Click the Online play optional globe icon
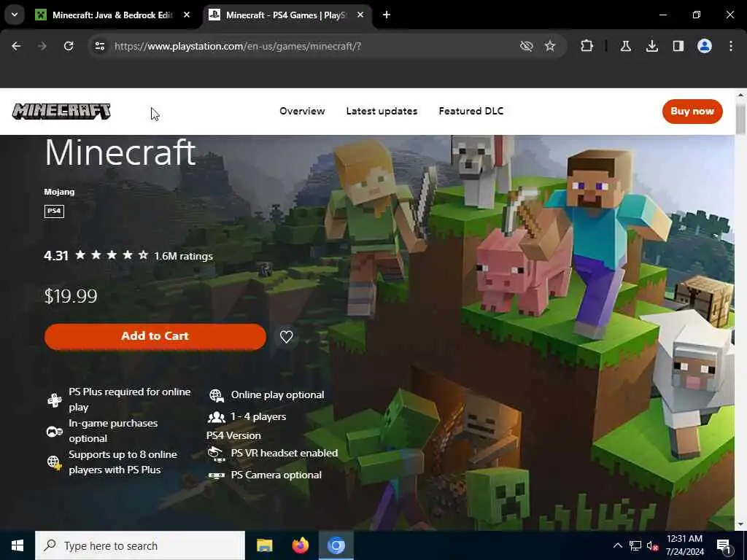 point(216,395)
